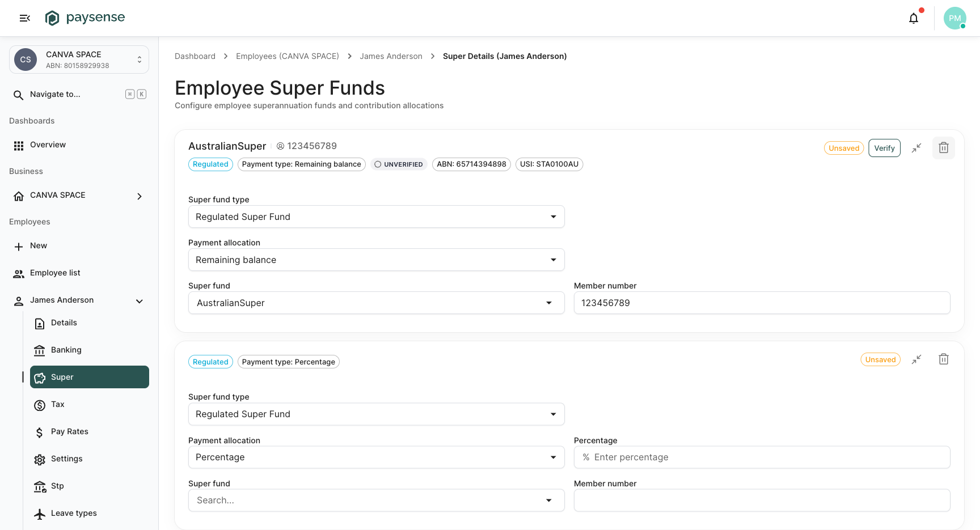Open Employees (CANVA SPACE) breadcrumb
This screenshot has width=980, height=530.
coord(288,56)
